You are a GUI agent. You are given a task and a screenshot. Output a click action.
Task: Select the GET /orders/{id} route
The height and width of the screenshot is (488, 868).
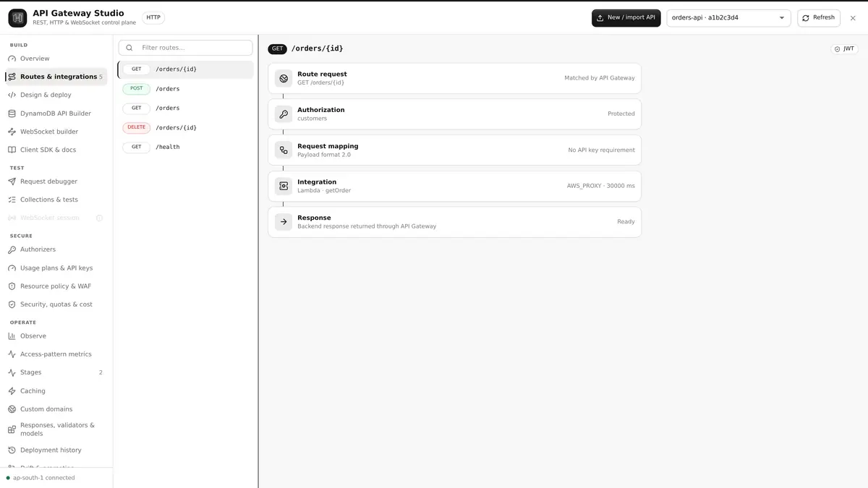[186, 69]
